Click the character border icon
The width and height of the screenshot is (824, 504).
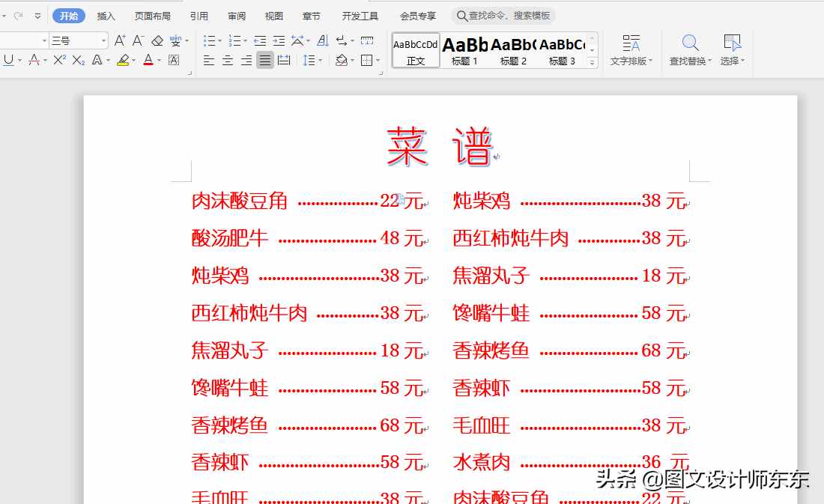pos(174,61)
